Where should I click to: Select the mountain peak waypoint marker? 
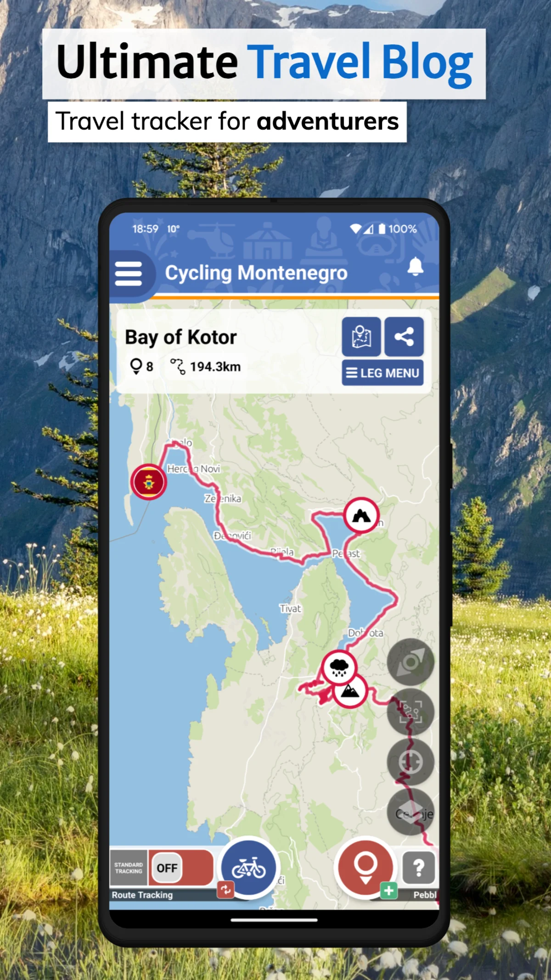tap(350, 691)
